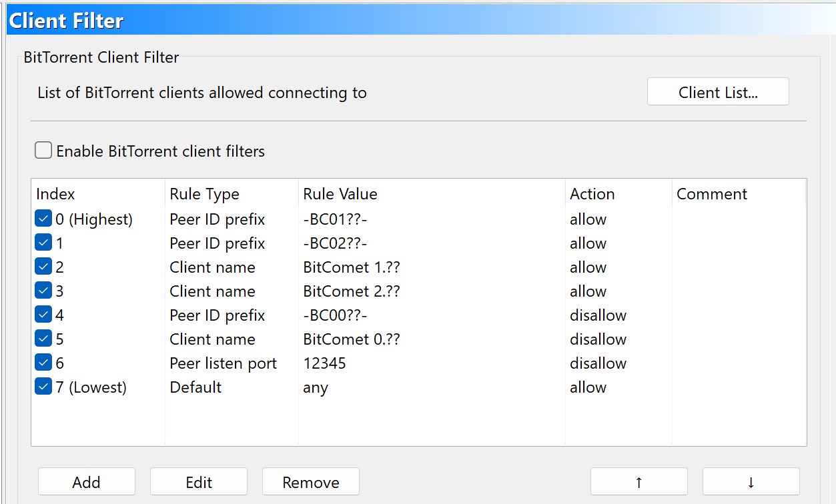Screen dimensions: 836x504
Task: Uncheck rule 1 checkbox
Action: click(43, 243)
